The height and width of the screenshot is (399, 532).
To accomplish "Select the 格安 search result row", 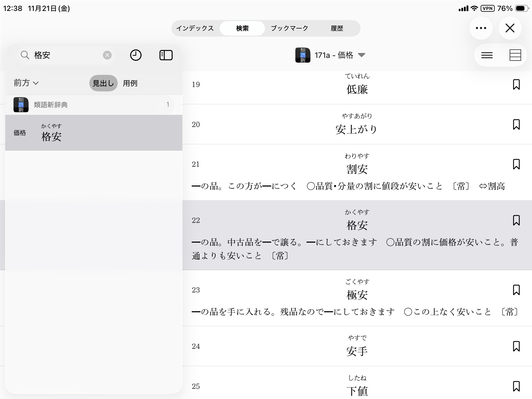I will 94,133.
